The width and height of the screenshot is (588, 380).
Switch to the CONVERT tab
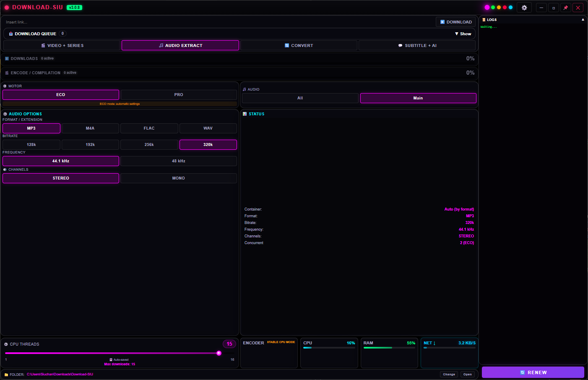coord(299,45)
